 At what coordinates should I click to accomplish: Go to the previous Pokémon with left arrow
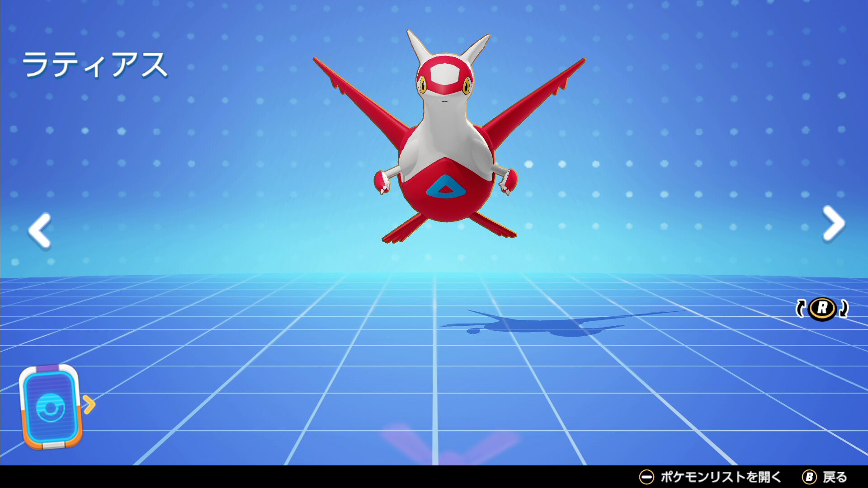point(40,230)
